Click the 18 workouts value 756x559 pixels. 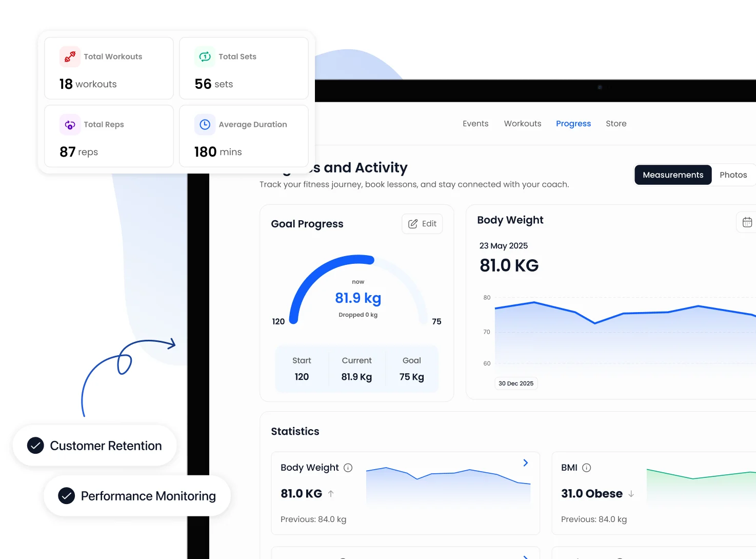pyautogui.click(x=88, y=84)
